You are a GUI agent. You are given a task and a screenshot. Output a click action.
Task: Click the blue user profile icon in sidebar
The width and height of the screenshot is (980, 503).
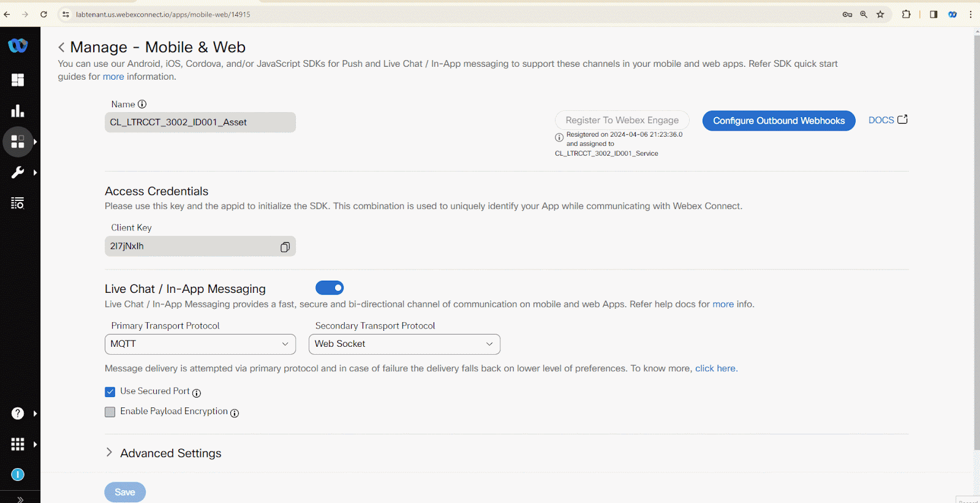[18, 474]
